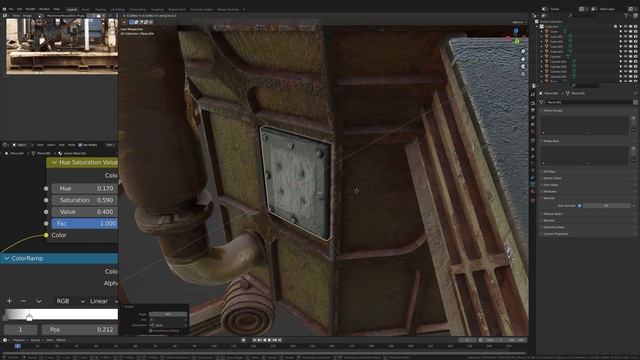Viewport: 640px width, 360px height.
Task: Open the outliner filter funnel icon
Action: coord(626,15)
